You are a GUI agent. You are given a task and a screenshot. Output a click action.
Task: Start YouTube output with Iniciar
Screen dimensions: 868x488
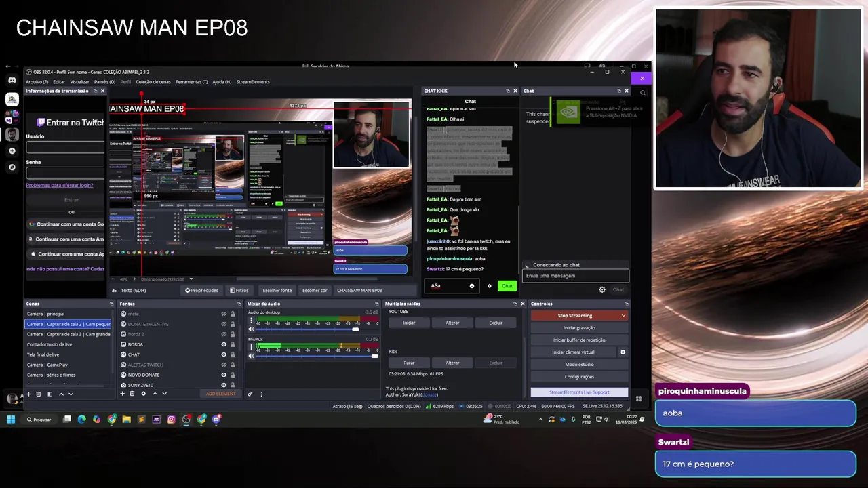pyautogui.click(x=409, y=323)
